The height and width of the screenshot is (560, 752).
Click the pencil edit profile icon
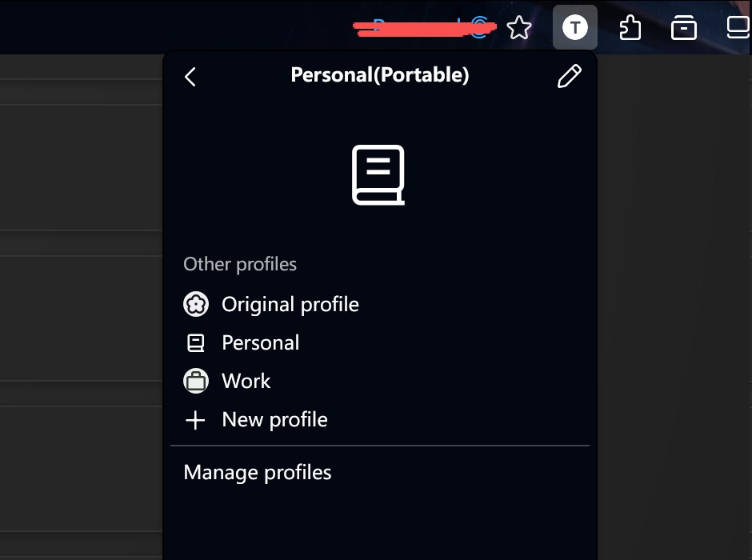click(569, 76)
